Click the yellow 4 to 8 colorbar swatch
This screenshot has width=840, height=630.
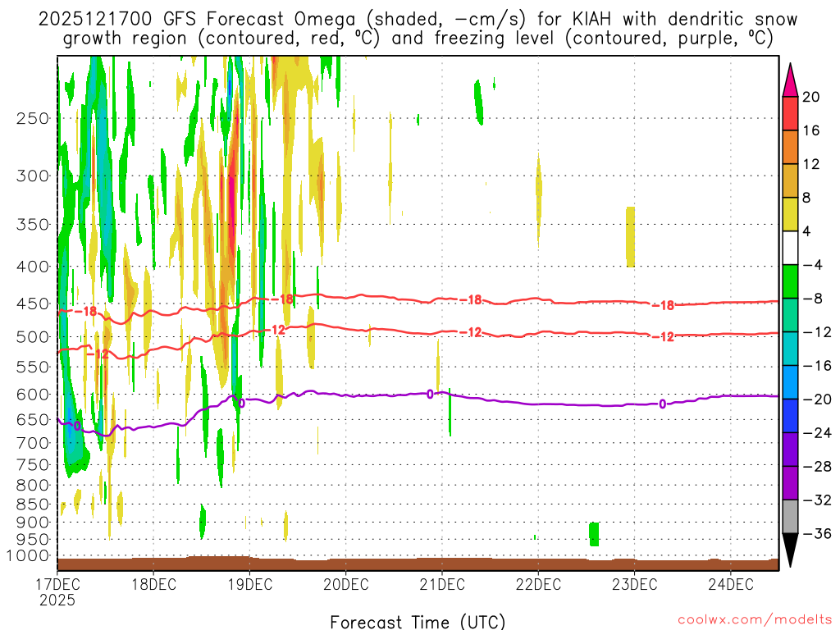pos(790,214)
